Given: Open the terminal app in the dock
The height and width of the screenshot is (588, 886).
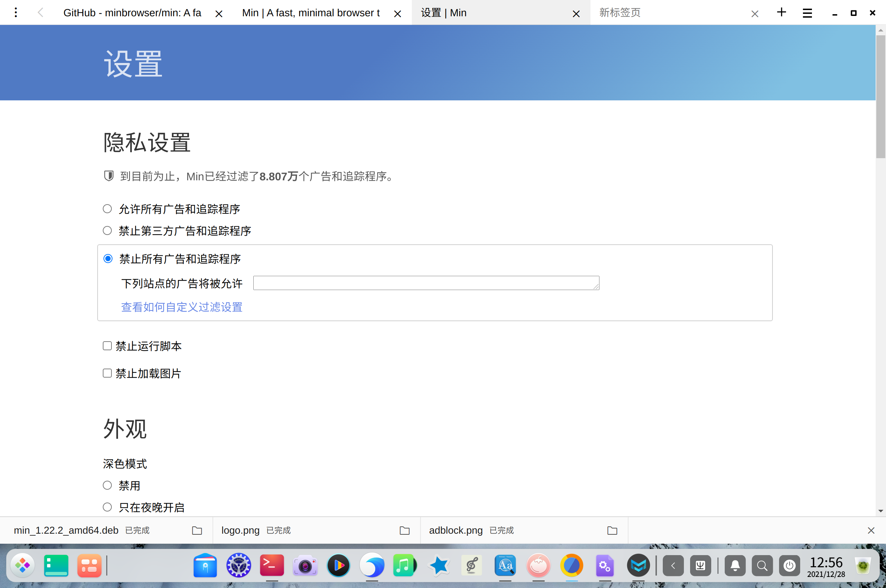Looking at the screenshot, I should tap(272, 565).
